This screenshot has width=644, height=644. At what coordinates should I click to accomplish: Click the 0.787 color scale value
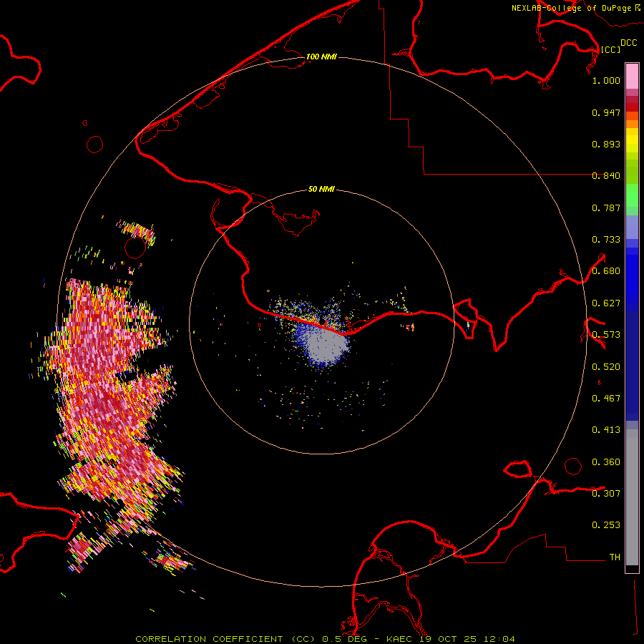click(606, 208)
